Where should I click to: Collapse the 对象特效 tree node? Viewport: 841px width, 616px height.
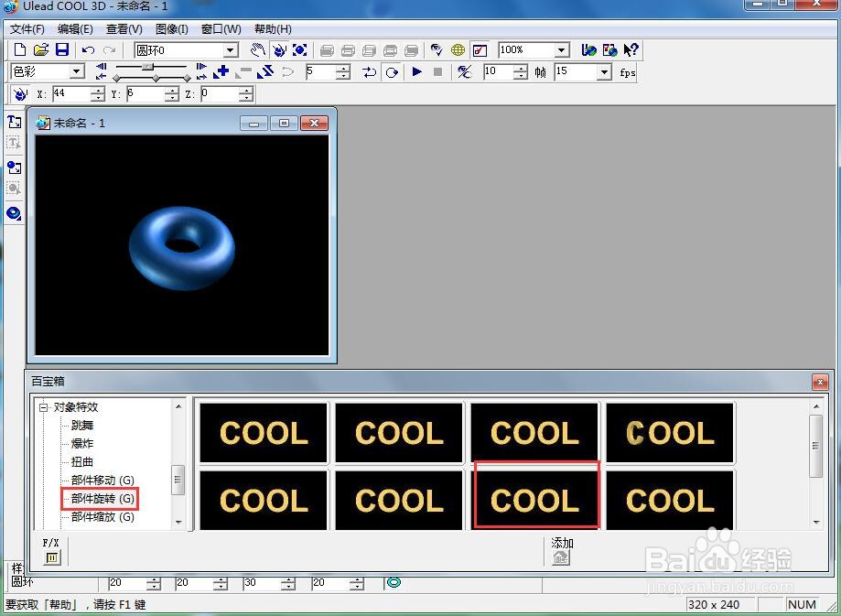43,408
